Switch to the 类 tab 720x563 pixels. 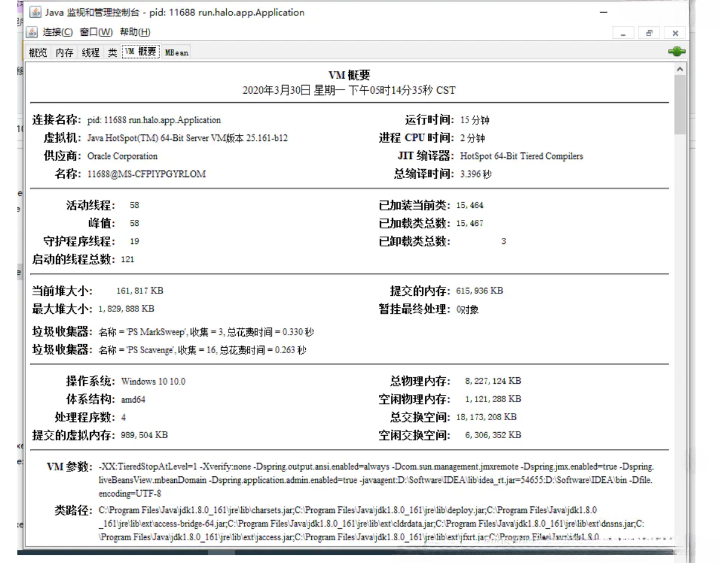(x=112, y=52)
